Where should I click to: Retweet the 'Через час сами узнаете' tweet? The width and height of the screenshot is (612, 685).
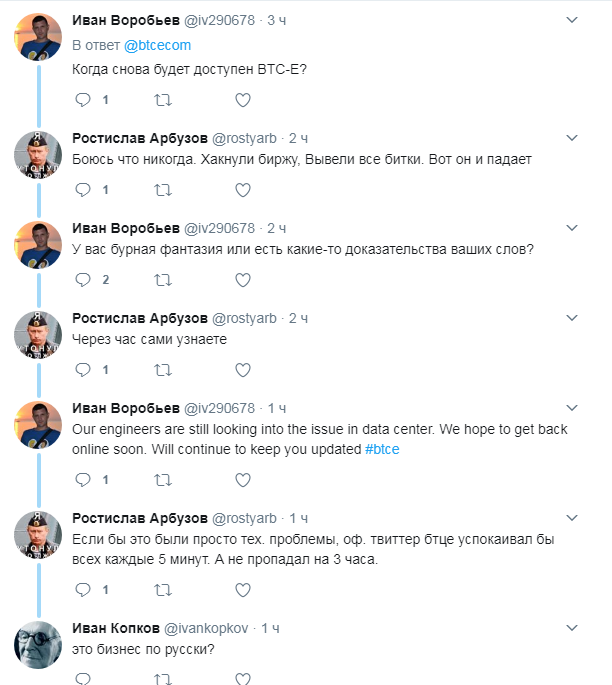click(x=163, y=369)
